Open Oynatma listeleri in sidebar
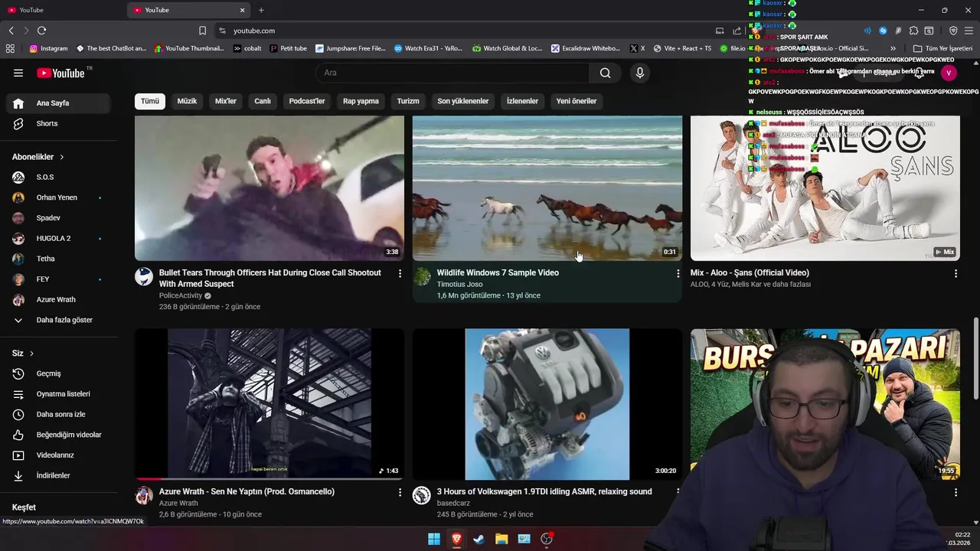Image resolution: width=980 pixels, height=551 pixels. (59, 394)
